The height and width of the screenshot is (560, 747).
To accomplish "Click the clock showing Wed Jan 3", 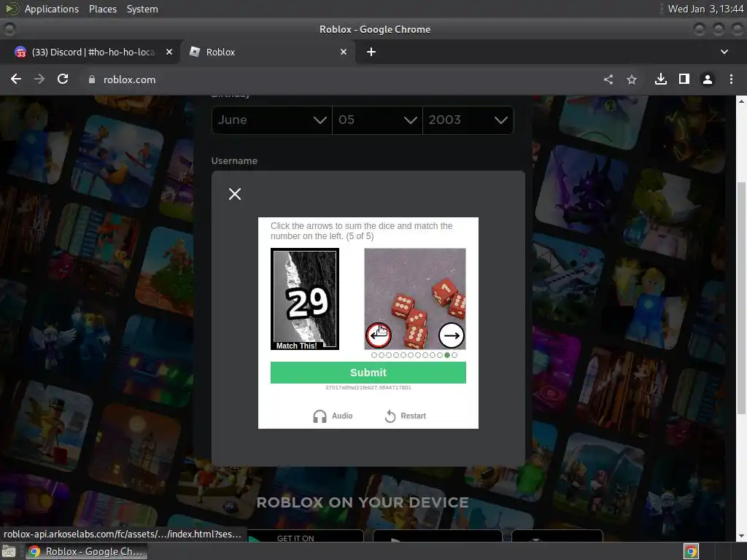I will point(705,9).
